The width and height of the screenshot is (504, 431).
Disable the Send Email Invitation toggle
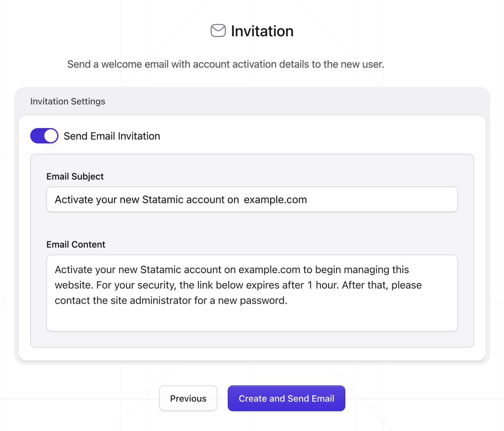pos(44,136)
